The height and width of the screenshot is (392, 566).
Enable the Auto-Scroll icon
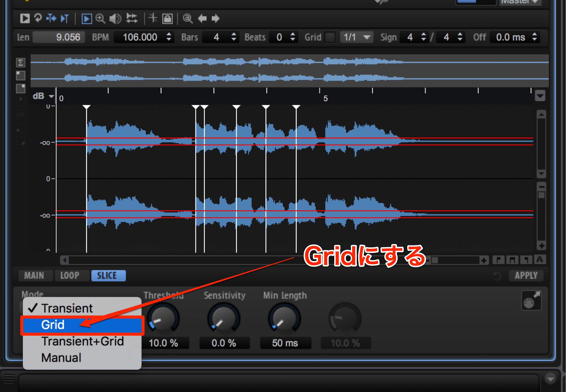(x=87, y=19)
